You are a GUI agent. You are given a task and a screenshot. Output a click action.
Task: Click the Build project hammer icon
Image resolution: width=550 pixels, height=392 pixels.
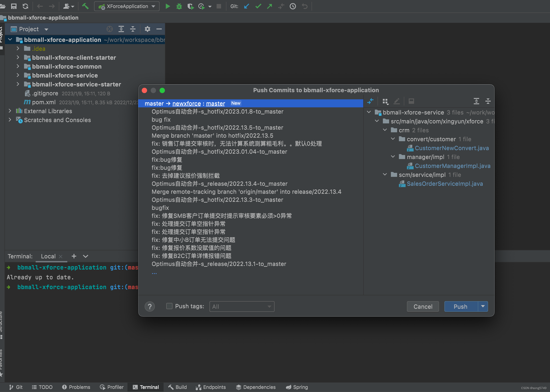click(85, 6)
